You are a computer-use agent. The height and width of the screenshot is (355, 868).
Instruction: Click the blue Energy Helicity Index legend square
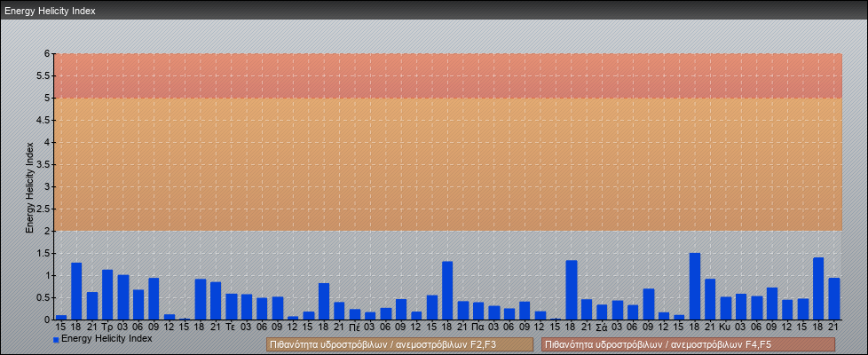pos(56,340)
